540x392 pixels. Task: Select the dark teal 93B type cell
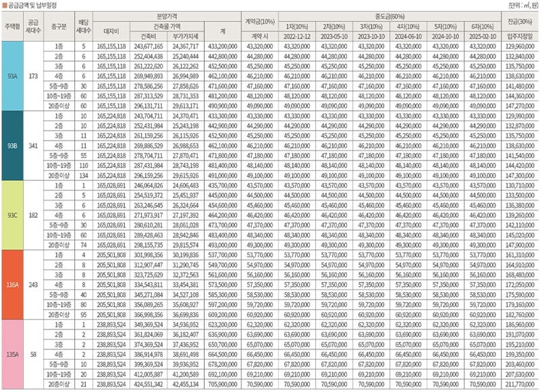click(x=12, y=146)
